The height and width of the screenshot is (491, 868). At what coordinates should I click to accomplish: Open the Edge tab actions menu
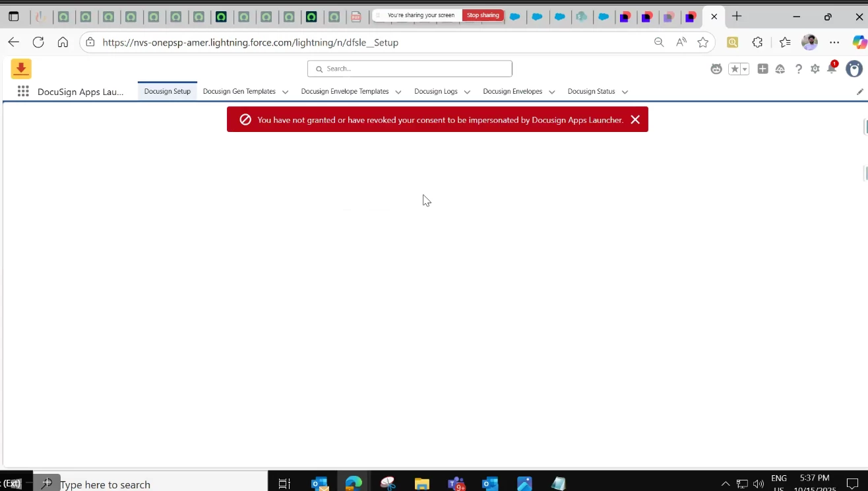point(13,16)
